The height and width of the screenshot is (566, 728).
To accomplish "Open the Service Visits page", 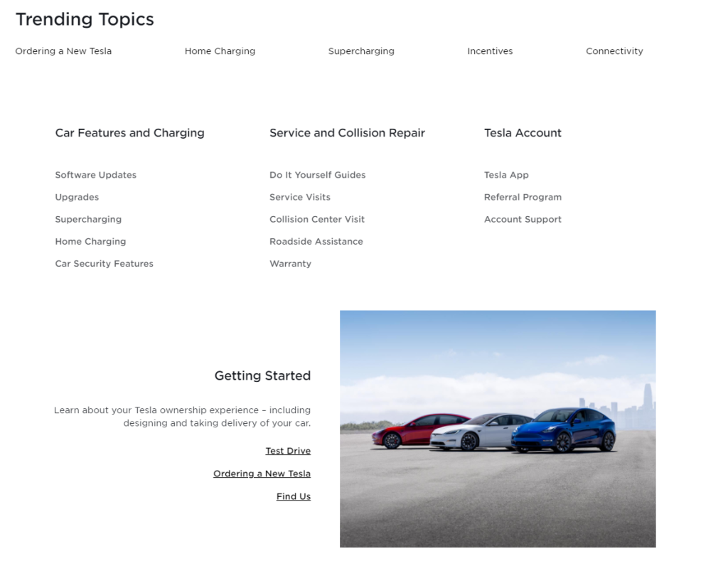I will click(299, 197).
